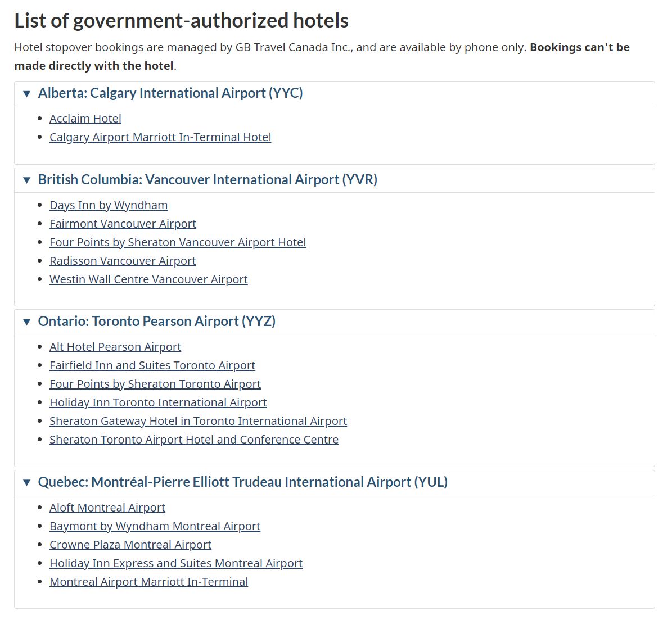Viewport: 672px width, 629px height.
Task: Collapse the Alberta Calgary Airport section
Action: coord(170,93)
